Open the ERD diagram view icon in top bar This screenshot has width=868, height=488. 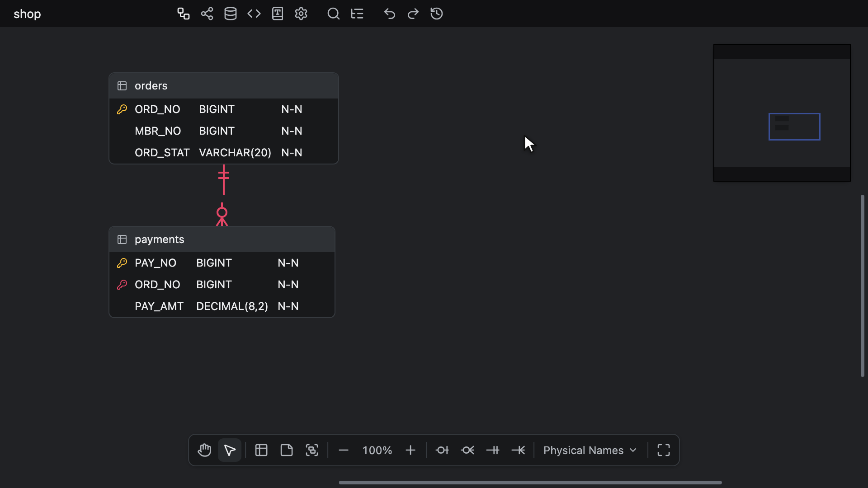coord(183,14)
